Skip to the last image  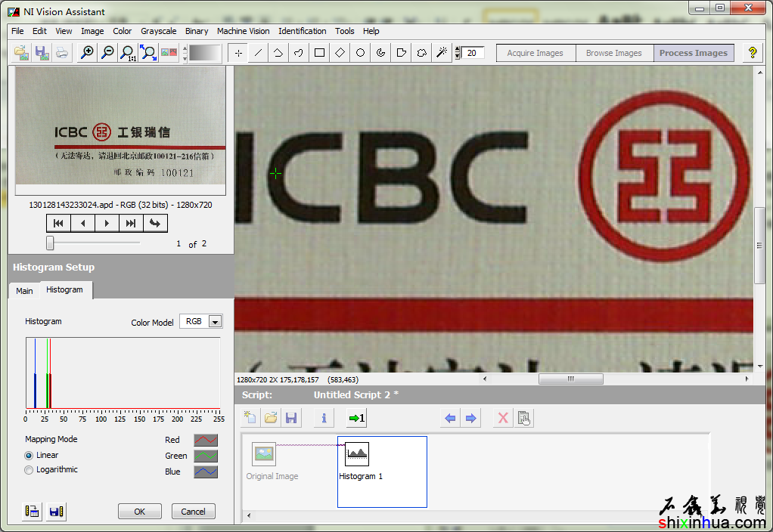click(x=131, y=223)
